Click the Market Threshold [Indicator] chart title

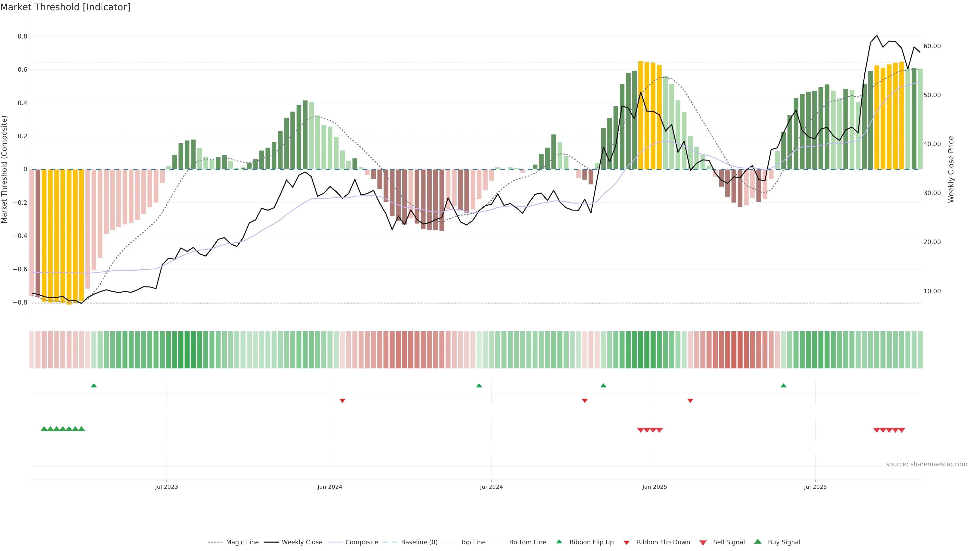coord(65,7)
